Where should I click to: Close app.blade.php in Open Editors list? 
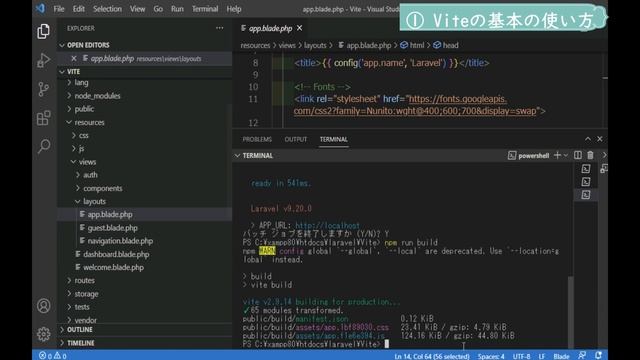pyautogui.click(x=74, y=58)
